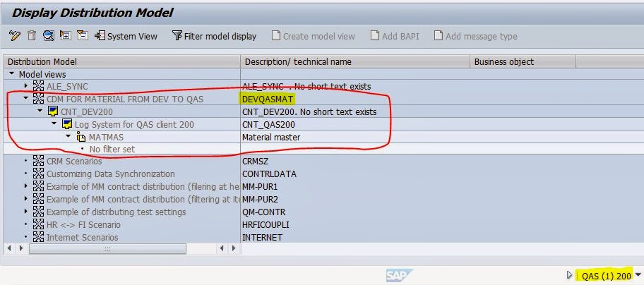Image resolution: width=644 pixels, height=285 pixels.
Task: Click the Create model view button
Action: point(314,36)
